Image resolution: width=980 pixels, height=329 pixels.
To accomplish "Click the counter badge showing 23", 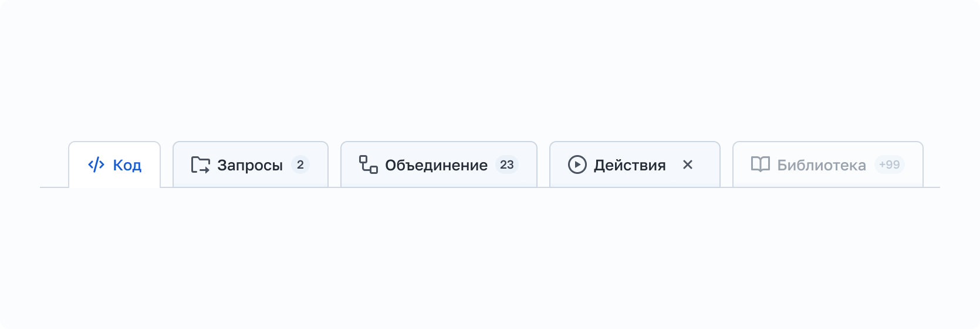I will click(x=506, y=165).
